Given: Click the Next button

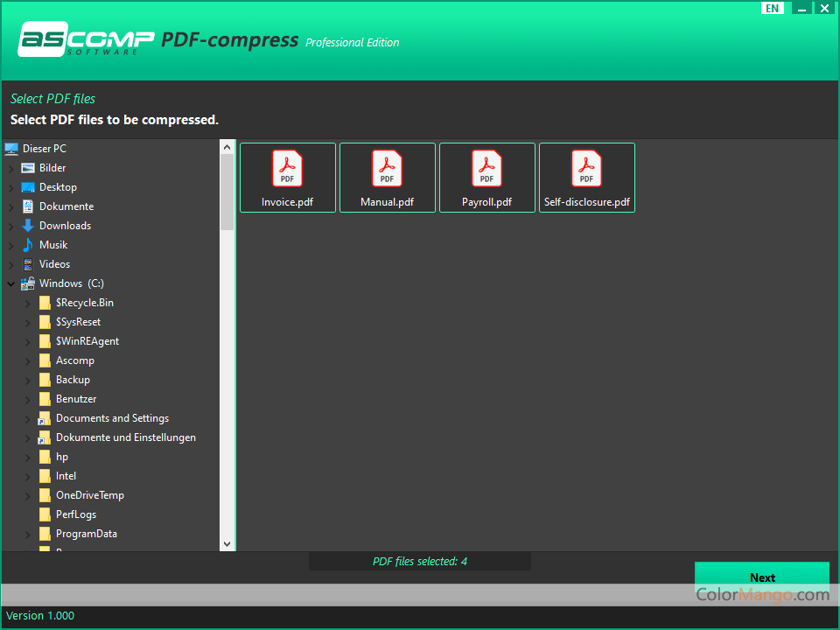Looking at the screenshot, I should coord(762,577).
